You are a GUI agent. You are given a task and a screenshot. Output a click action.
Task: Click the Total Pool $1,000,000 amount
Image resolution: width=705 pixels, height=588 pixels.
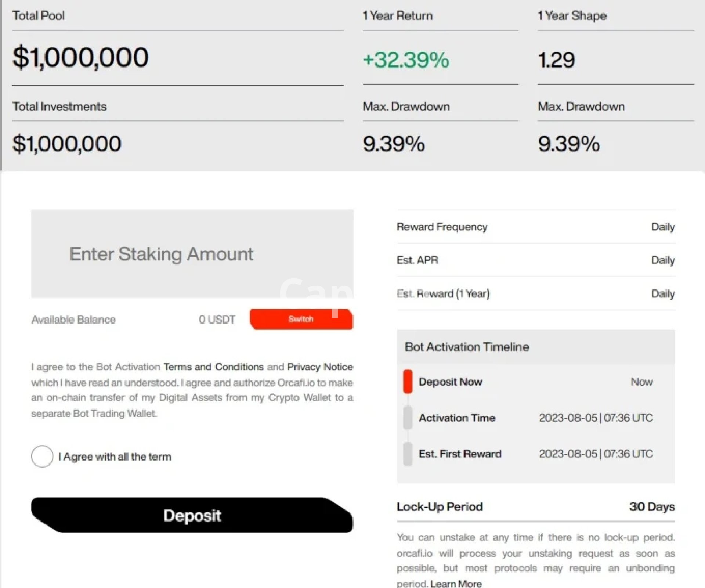click(81, 58)
